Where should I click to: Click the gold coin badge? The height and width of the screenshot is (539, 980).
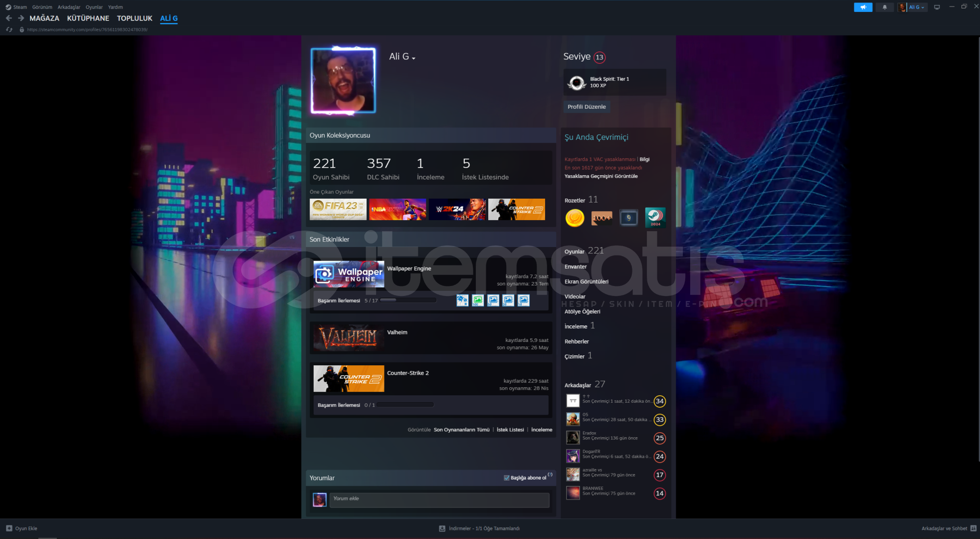click(575, 218)
